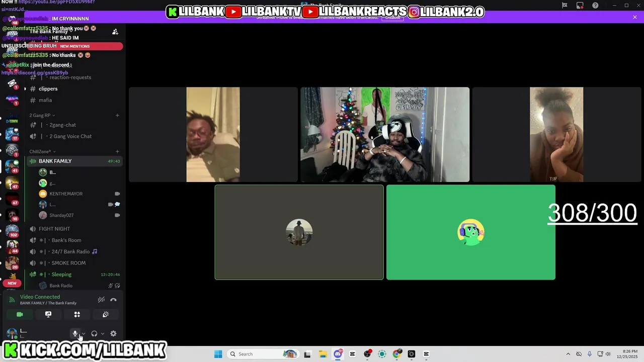The height and width of the screenshot is (362, 644).
Task: Open the microphone input options chevron
Action: coord(84,333)
